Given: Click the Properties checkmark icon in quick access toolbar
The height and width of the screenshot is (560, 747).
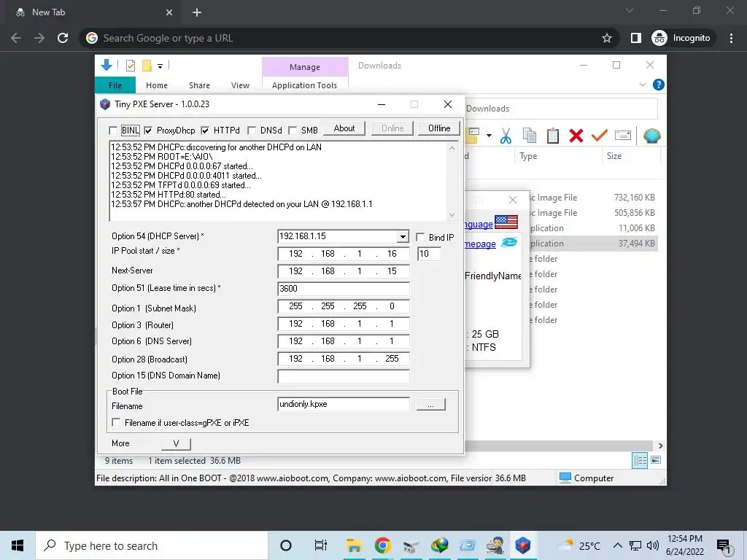Looking at the screenshot, I should (x=130, y=66).
